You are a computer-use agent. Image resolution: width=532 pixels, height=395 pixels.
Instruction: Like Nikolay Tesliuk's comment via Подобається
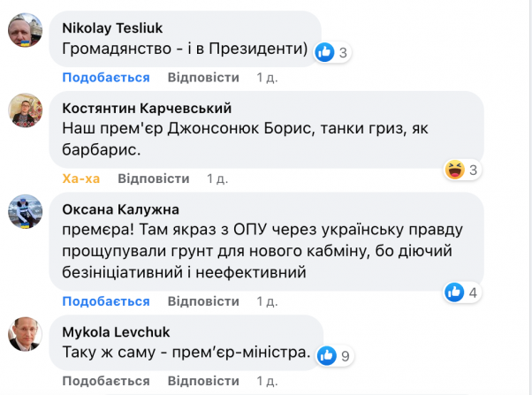point(105,77)
